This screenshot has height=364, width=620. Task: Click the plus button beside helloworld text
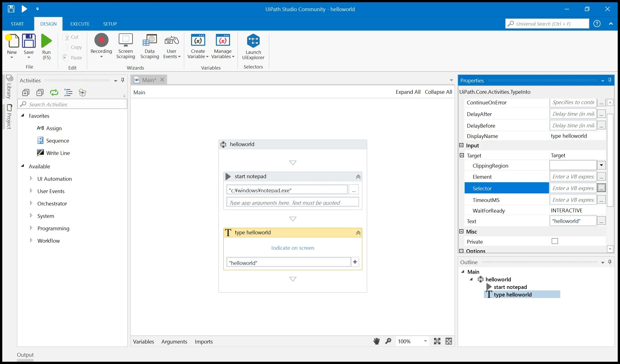tap(355, 262)
